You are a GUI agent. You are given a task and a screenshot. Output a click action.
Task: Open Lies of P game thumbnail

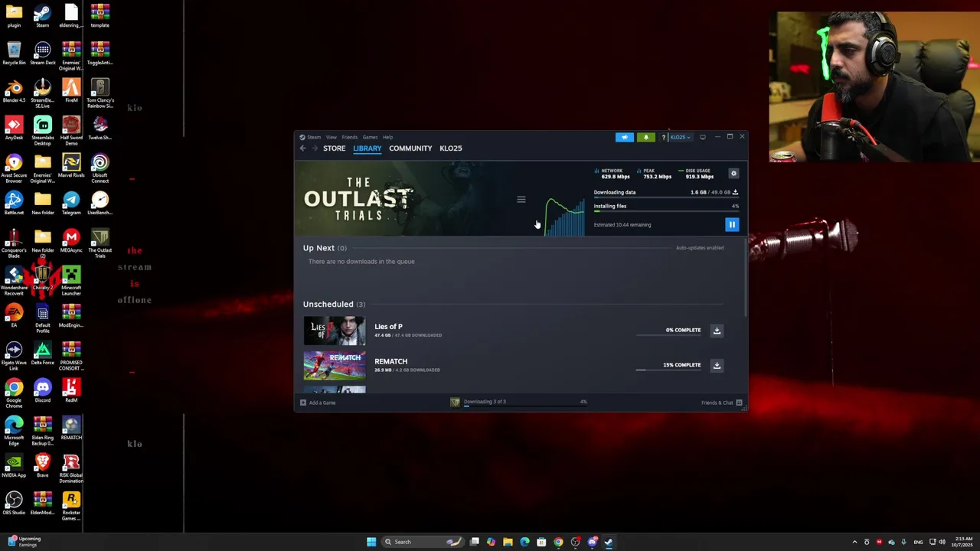click(335, 331)
